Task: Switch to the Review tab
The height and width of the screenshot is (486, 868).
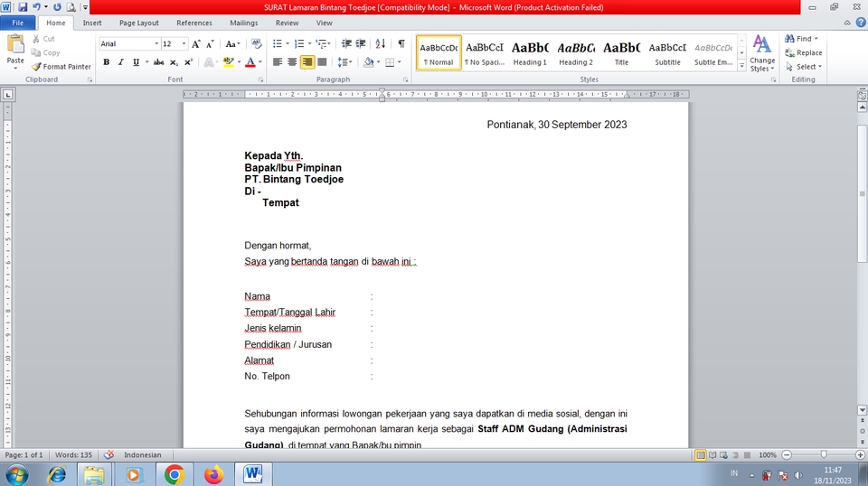Action: (x=287, y=23)
